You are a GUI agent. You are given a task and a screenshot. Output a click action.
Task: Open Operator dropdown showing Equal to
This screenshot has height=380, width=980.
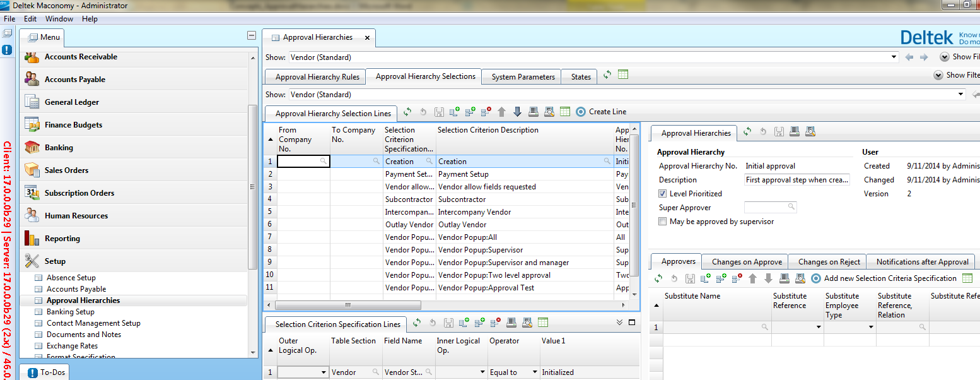click(535, 372)
